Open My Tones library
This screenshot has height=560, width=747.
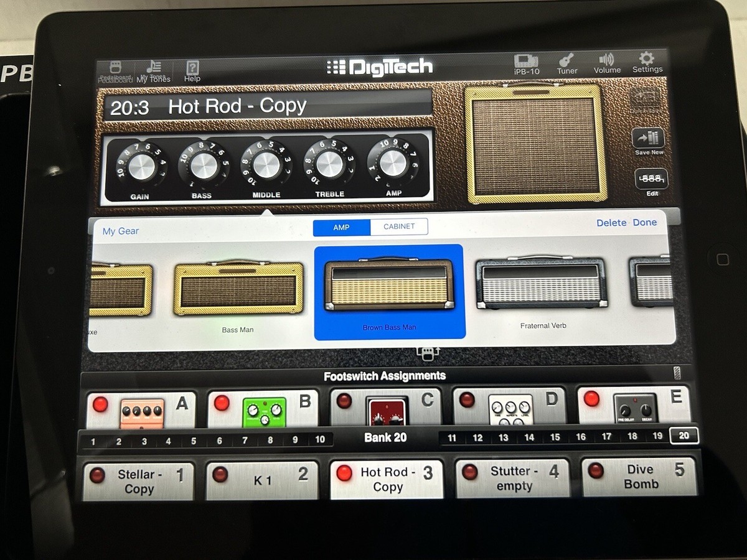point(154,72)
